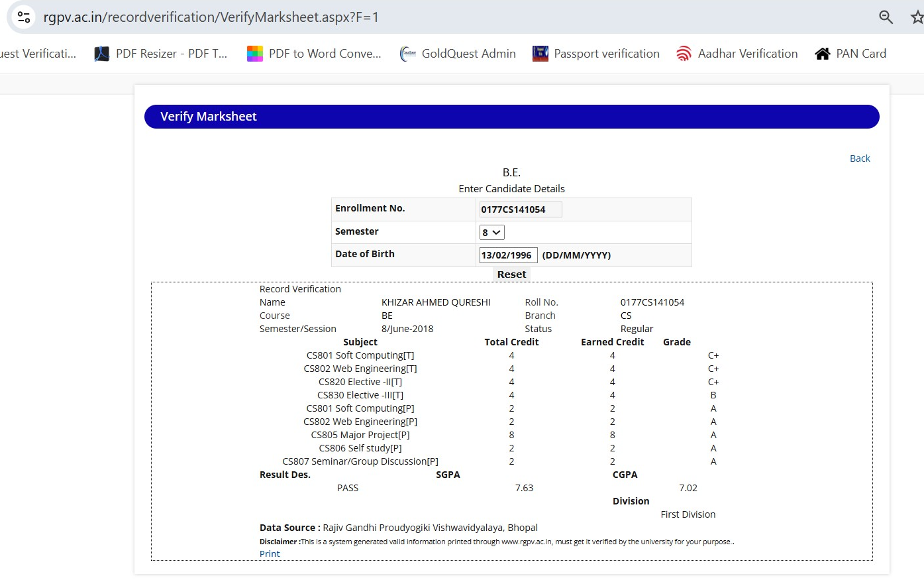The image size is (924, 584).
Task: Click the Verify Marksheet header bar
Action: (511, 117)
